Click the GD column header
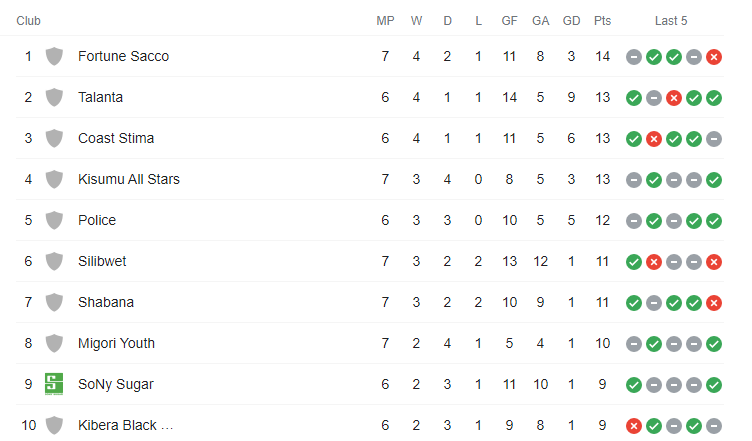The width and height of the screenshot is (752, 441). (x=571, y=21)
